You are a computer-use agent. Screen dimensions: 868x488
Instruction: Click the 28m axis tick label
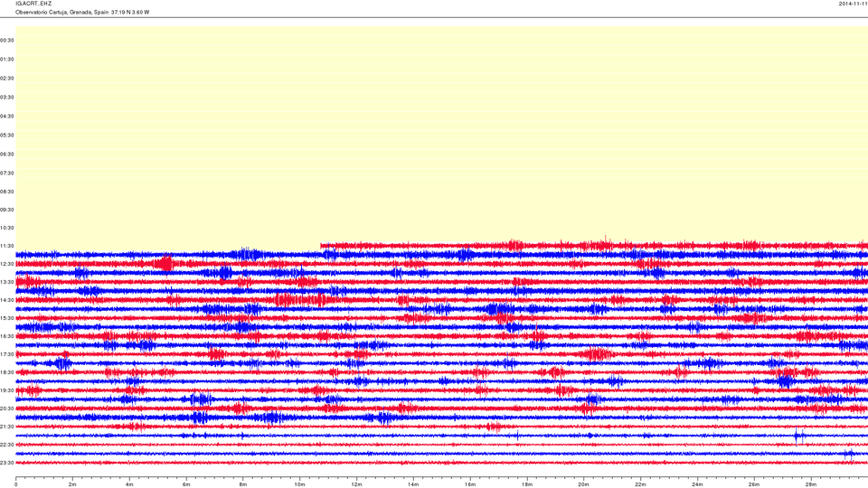(810, 484)
